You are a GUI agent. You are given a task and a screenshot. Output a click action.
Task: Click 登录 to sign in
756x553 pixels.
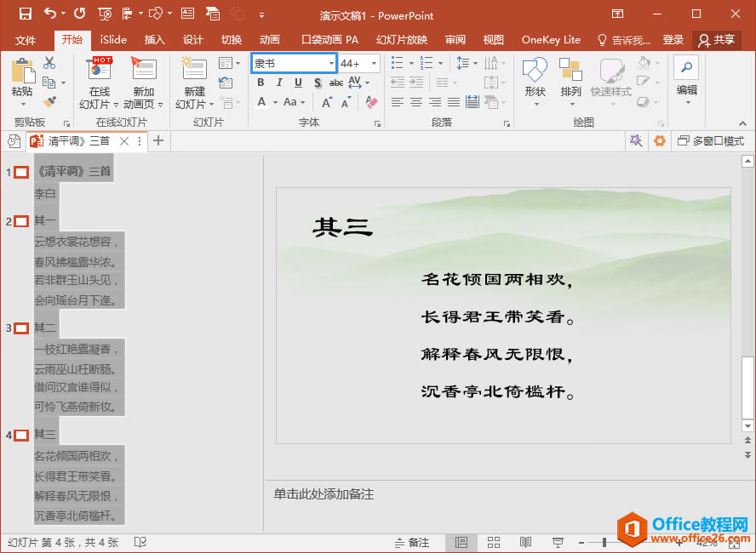[x=673, y=40]
